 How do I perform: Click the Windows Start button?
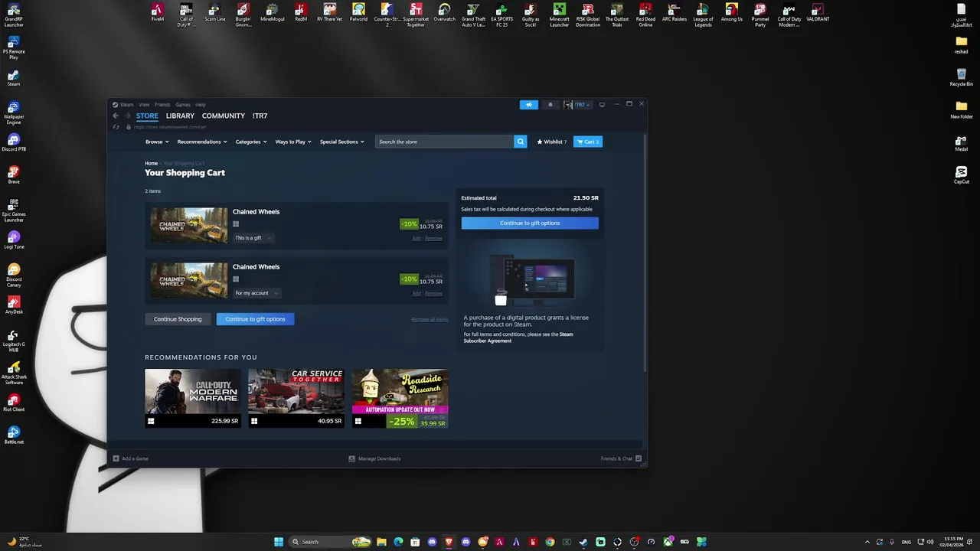279,542
